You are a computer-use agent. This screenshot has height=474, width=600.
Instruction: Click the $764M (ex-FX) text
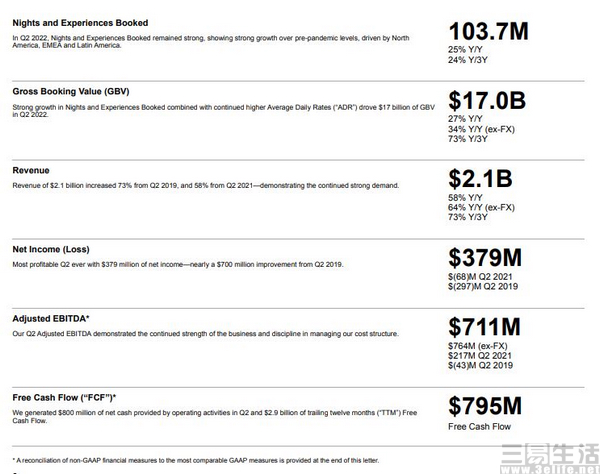click(478, 346)
